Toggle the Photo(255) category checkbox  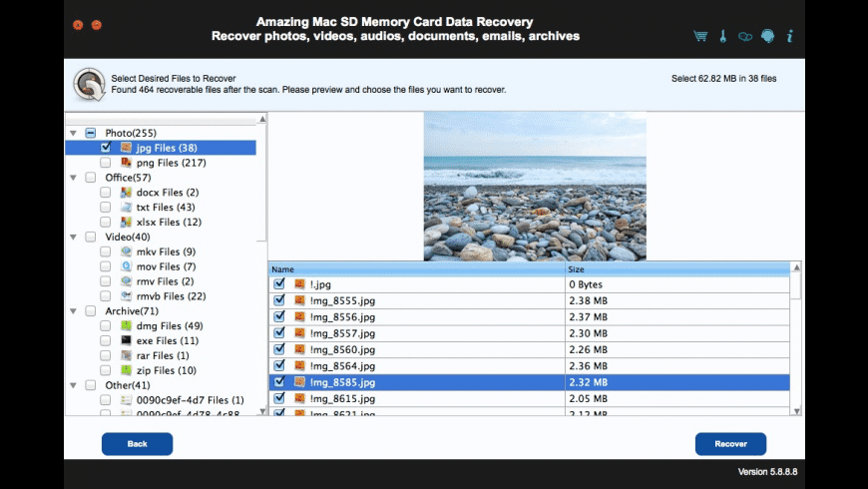(x=90, y=133)
